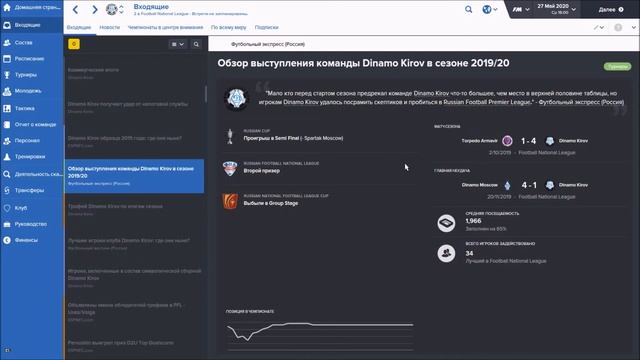Click the club badge in header

(111, 9)
